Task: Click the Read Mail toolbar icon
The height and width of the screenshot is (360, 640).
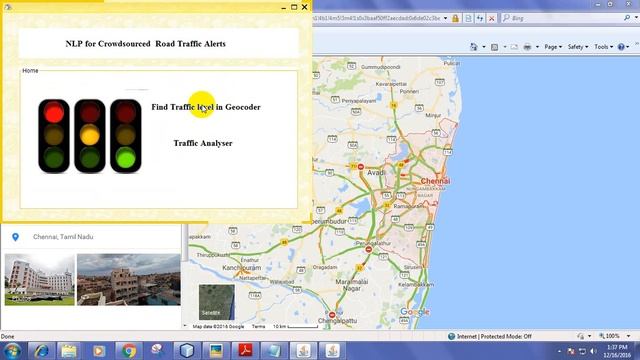Action: 514,47
